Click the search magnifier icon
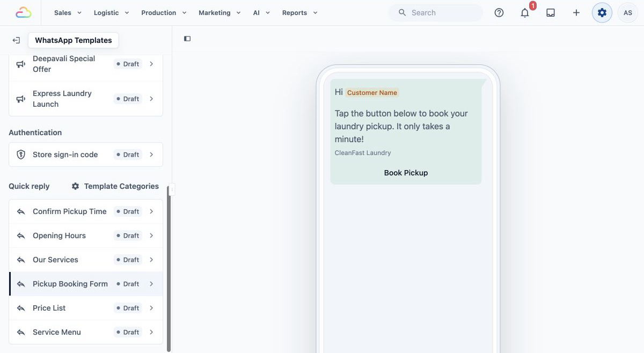Viewport: 644px width, 353px height. 402,13
